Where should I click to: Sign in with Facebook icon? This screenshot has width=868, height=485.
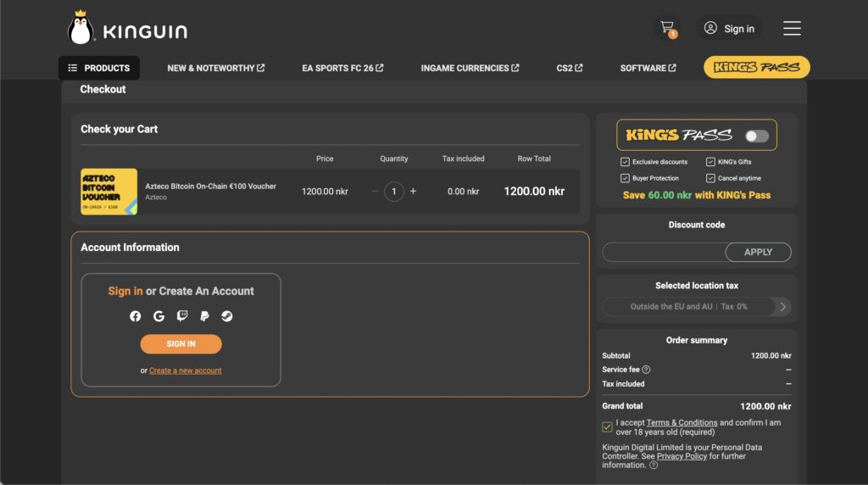click(x=136, y=316)
